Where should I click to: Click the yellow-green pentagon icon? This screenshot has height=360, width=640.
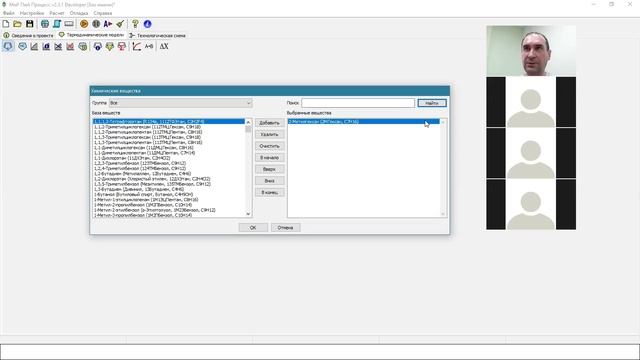pyautogui.click(x=109, y=47)
